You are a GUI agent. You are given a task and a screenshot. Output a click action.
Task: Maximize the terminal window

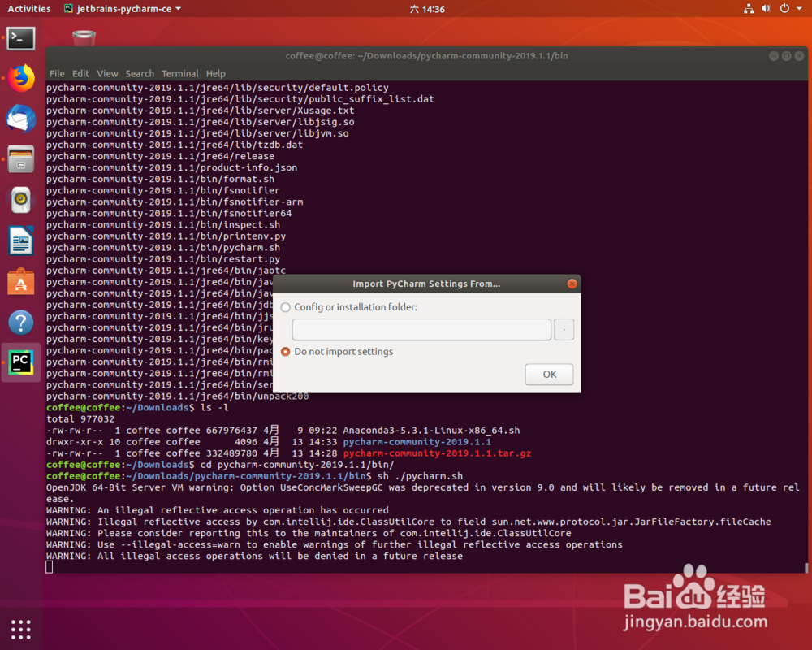786,56
